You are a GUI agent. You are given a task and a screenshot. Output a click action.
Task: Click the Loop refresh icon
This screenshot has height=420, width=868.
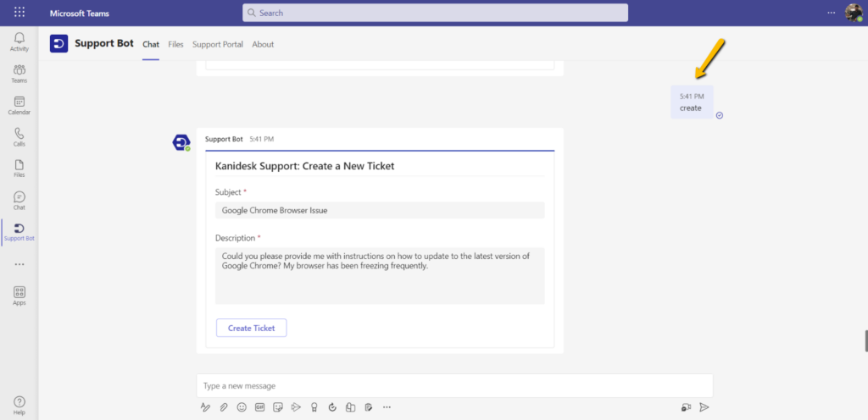[332, 407]
